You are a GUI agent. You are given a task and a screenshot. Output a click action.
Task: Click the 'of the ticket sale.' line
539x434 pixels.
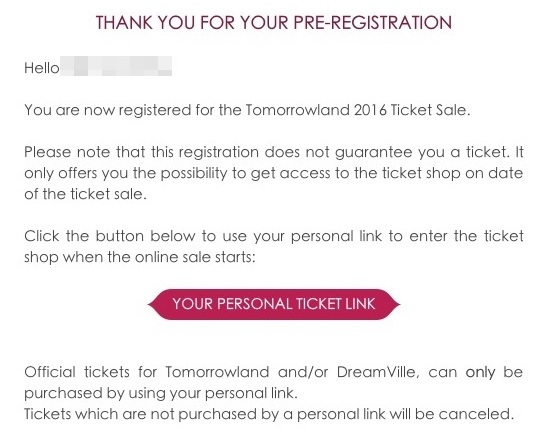pyautogui.click(x=85, y=194)
